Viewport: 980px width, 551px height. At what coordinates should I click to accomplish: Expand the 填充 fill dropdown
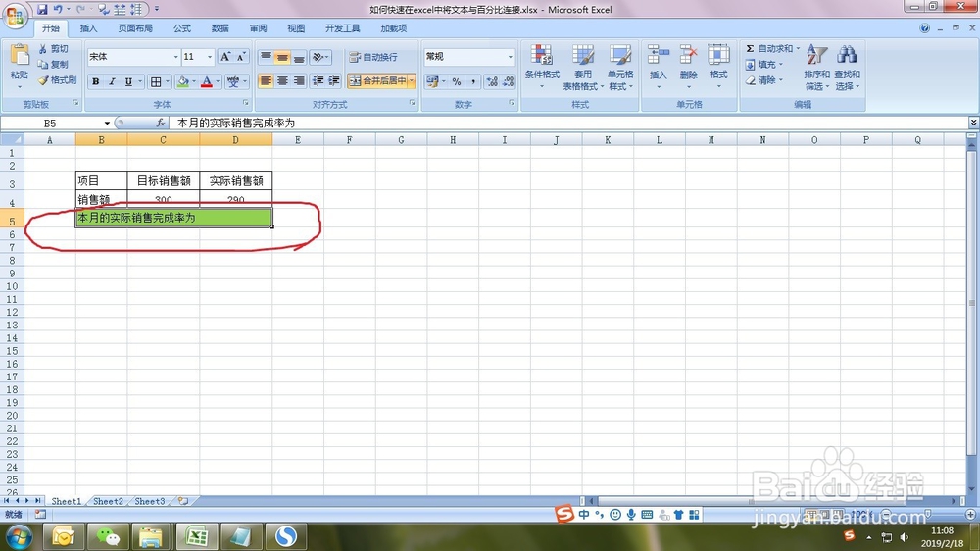pos(781,65)
